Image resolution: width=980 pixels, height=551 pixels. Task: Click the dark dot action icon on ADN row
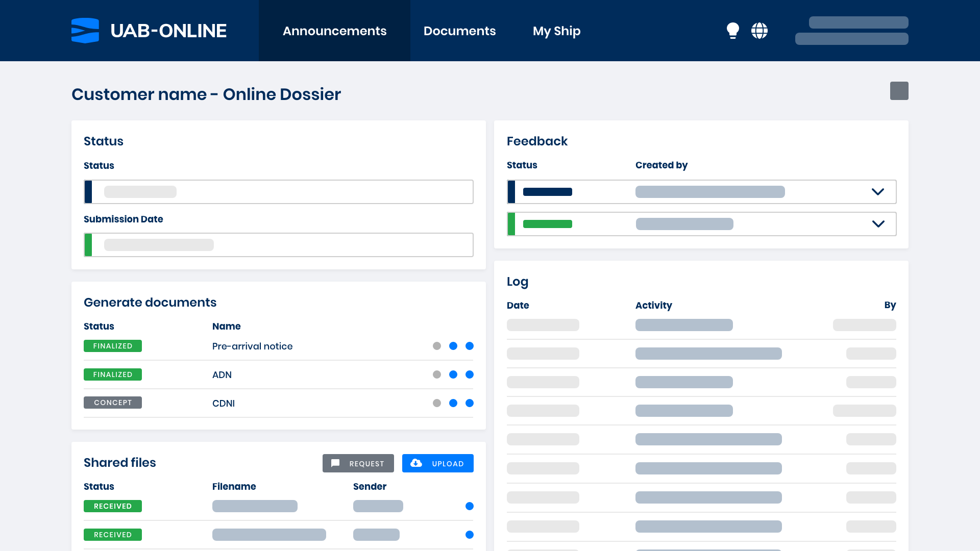coord(436,375)
